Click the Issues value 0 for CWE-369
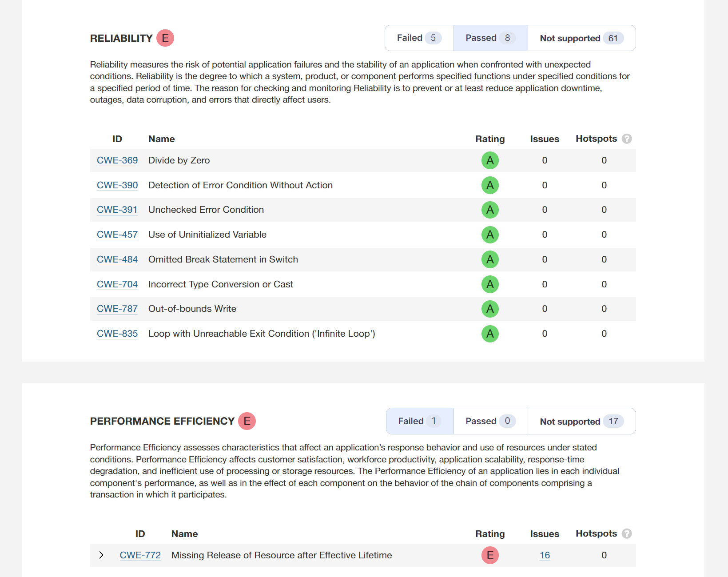728x577 pixels. (x=545, y=160)
